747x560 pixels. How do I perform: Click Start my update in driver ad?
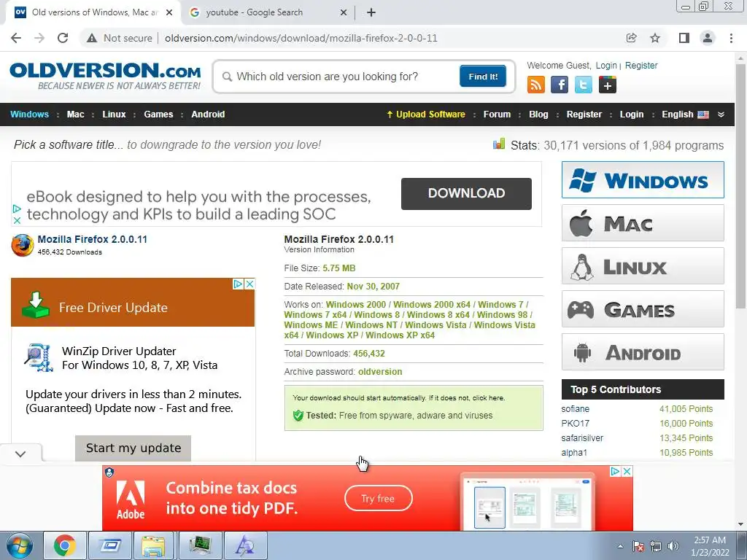133,448
